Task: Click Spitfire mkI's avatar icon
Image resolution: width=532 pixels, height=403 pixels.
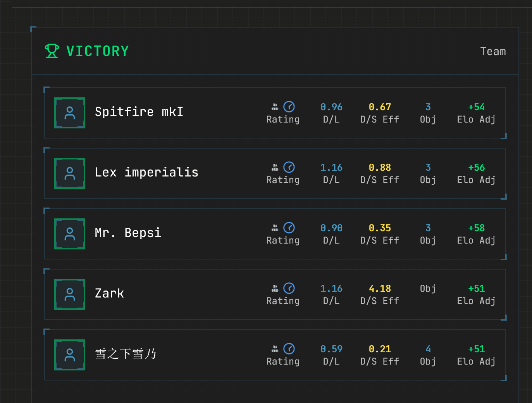Action: click(x=70, y=113)
